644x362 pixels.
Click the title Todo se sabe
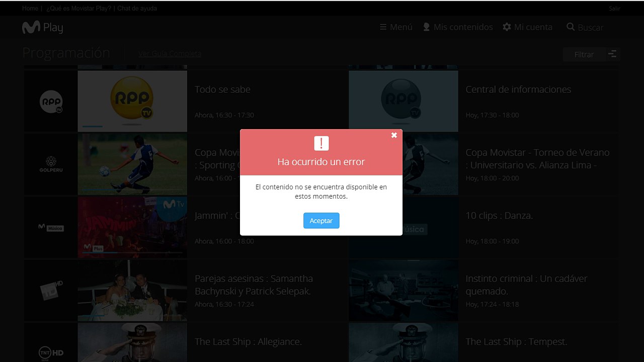tap(222, 89)
